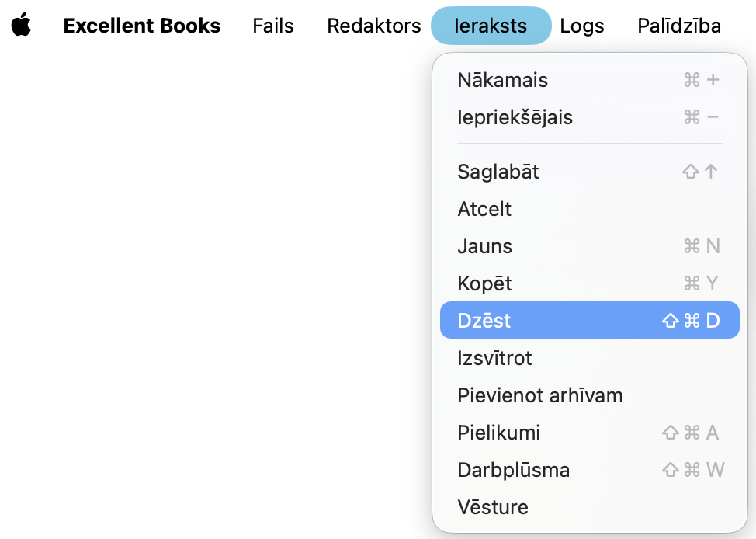Create a new record with Jauns
756x539 pixels.
(x=484, y=246)
